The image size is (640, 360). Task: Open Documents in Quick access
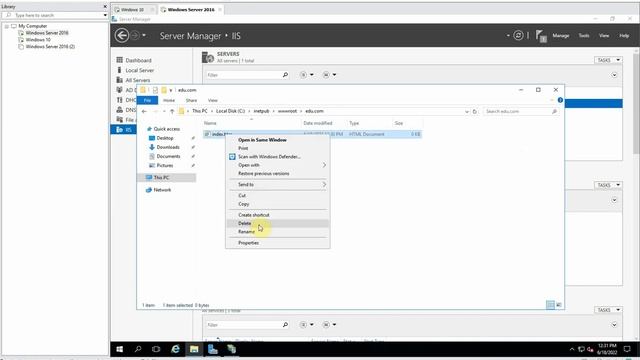coord(168,156)
